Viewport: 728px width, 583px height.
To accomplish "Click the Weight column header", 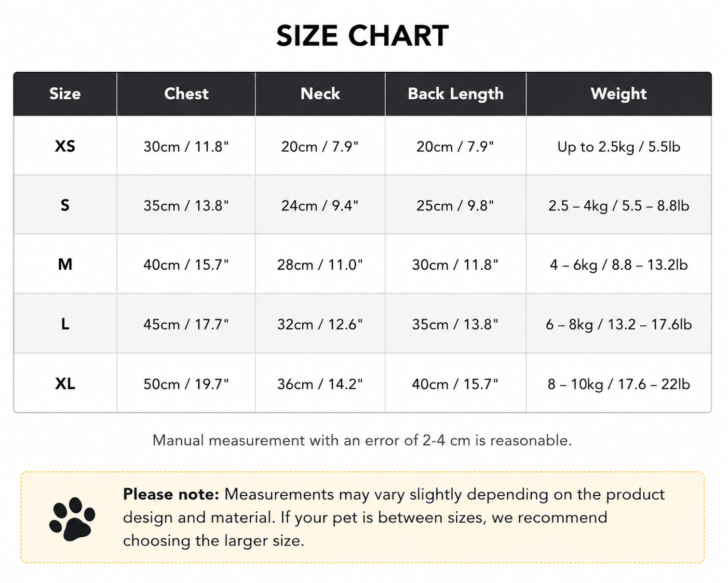I will [x=618, y=94].
